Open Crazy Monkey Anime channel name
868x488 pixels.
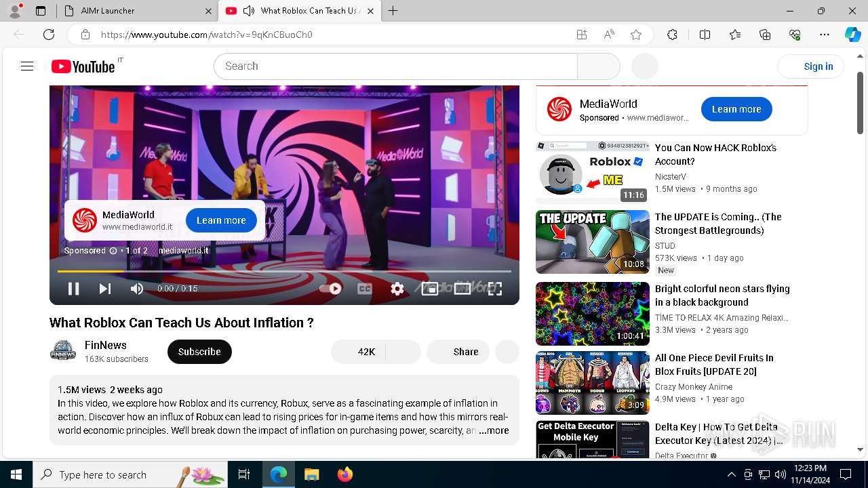pyautogui.click(x=694, y=387)
